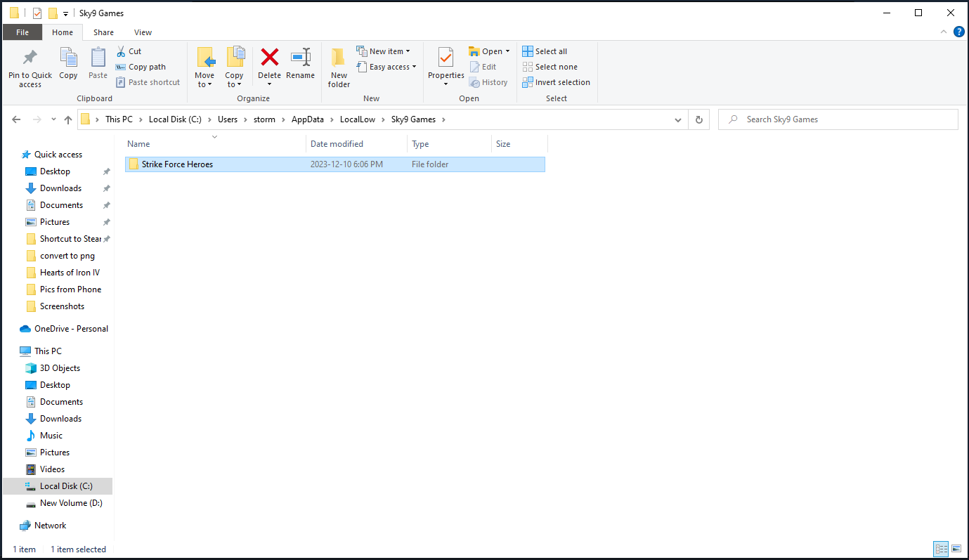Click AppData in the address breadcrumb

click(x=308, y=119)
